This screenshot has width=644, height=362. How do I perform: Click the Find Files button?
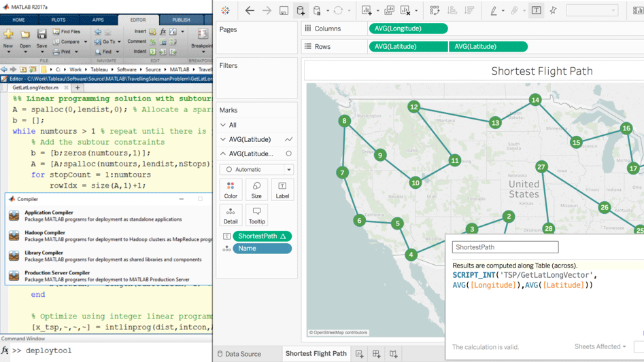point(67,31)
